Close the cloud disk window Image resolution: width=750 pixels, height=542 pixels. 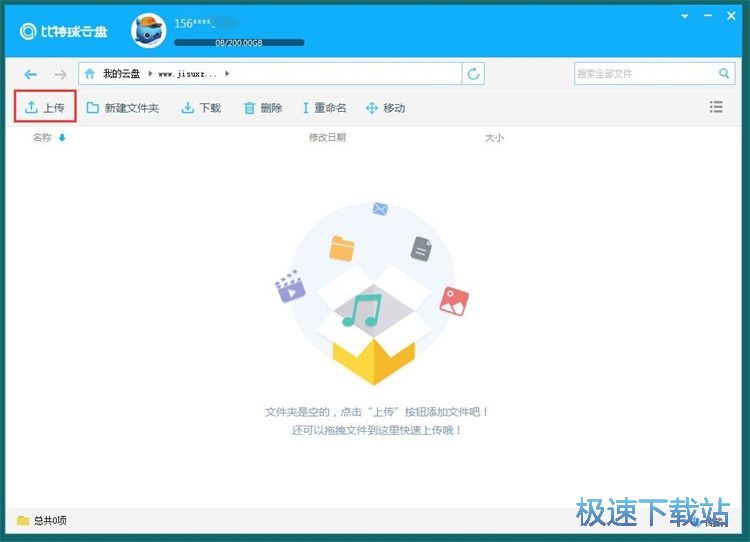click(731, 16)
